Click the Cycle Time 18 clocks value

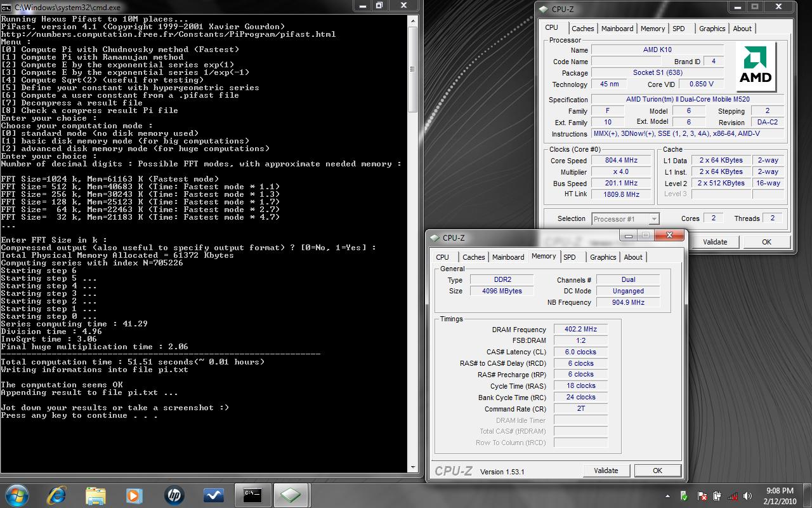(x=580, y=385)
